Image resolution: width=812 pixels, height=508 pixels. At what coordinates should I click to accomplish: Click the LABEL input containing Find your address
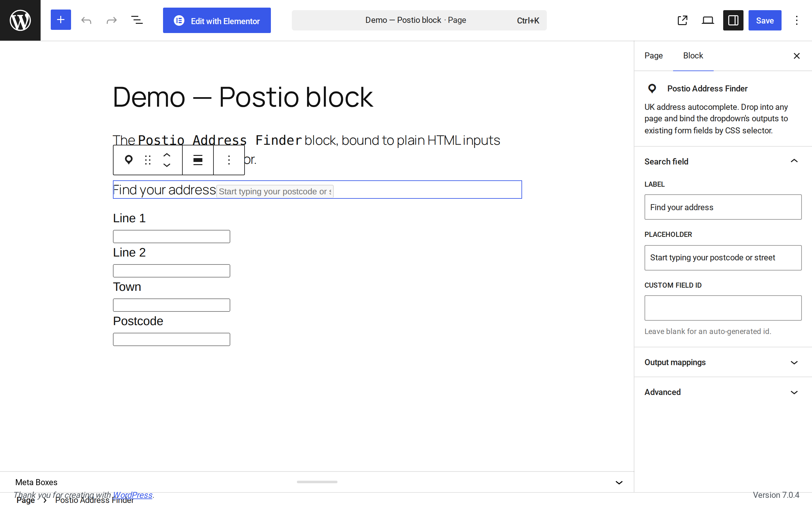pyautogui.click(x=723, y=207)
